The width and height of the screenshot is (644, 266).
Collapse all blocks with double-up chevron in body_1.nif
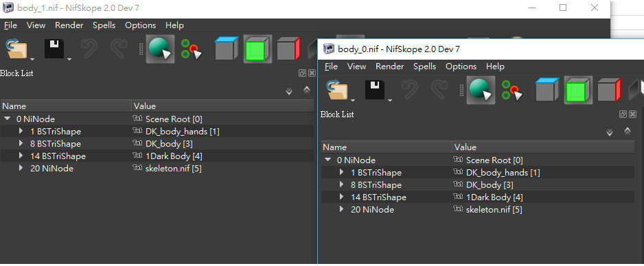(x=307, y=90)
